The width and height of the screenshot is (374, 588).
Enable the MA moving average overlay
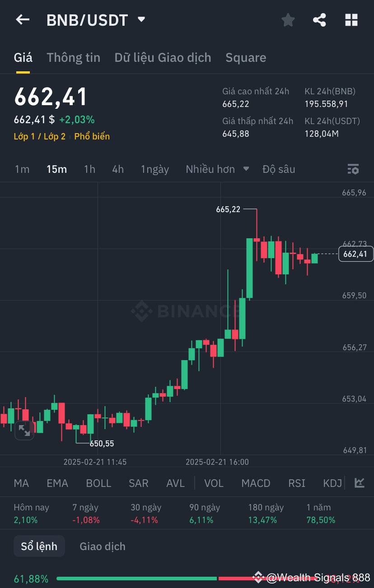[x=21, y=482]
